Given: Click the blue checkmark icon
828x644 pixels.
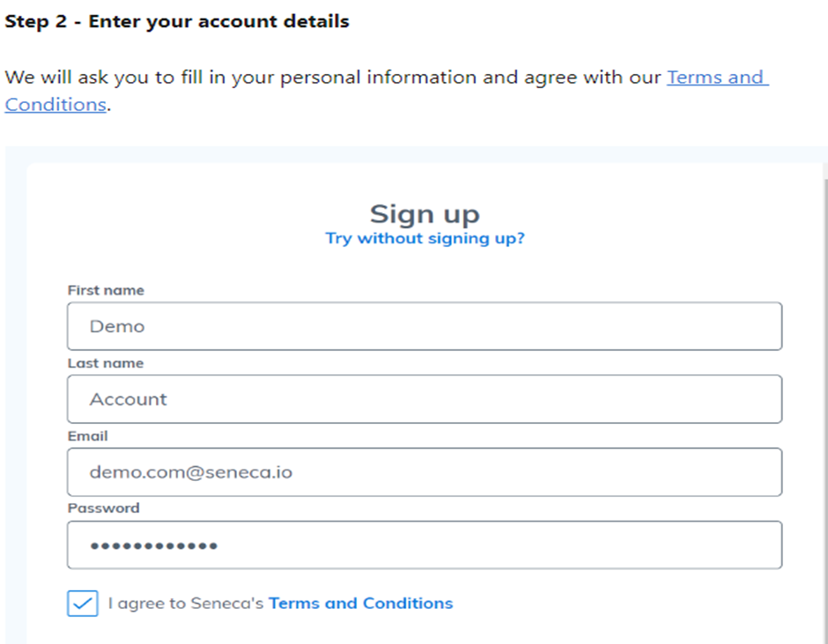Looking at the screenshot, I should click(x=83, y=603).
